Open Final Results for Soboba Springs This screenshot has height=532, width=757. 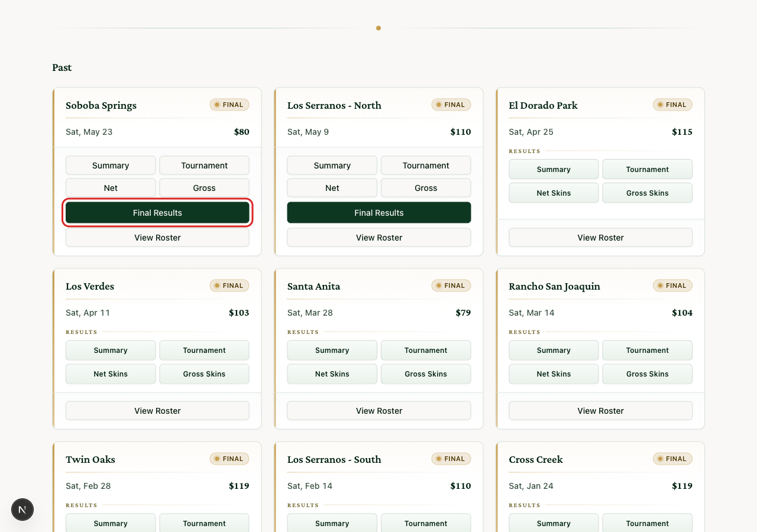[157, 213]
